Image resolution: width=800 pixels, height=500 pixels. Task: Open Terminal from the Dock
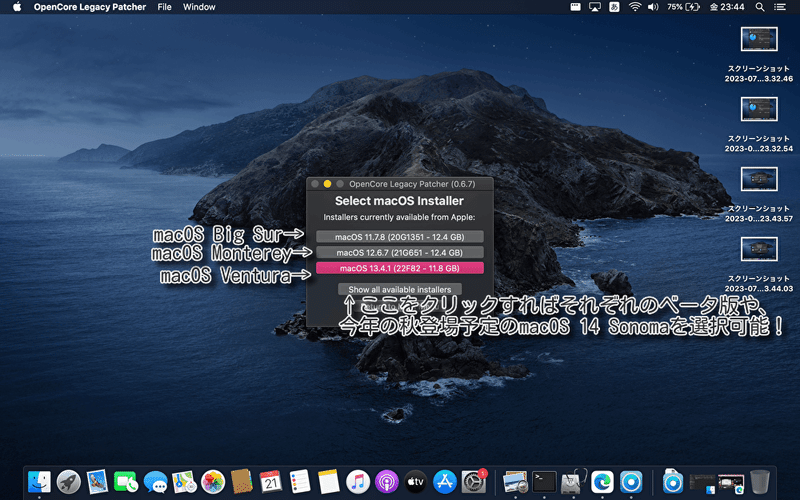[544, 482]
